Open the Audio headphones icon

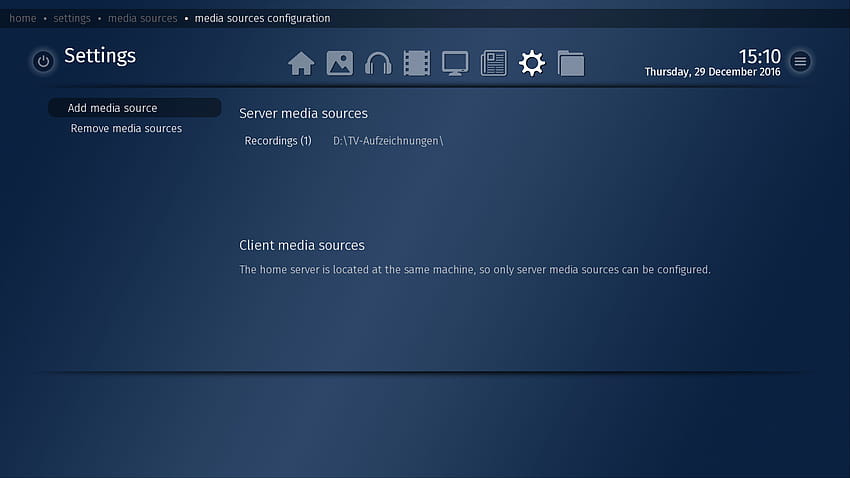378,63
